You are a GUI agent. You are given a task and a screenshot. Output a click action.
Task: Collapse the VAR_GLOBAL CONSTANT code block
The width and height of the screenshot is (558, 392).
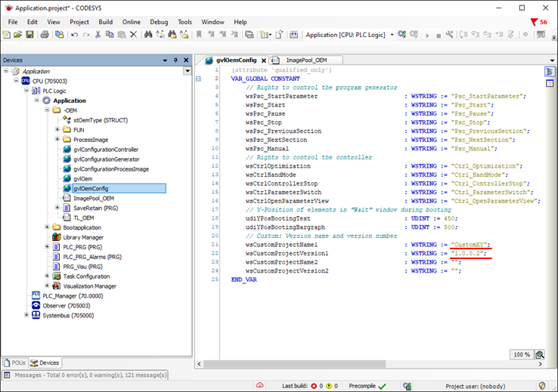point(198,79)
